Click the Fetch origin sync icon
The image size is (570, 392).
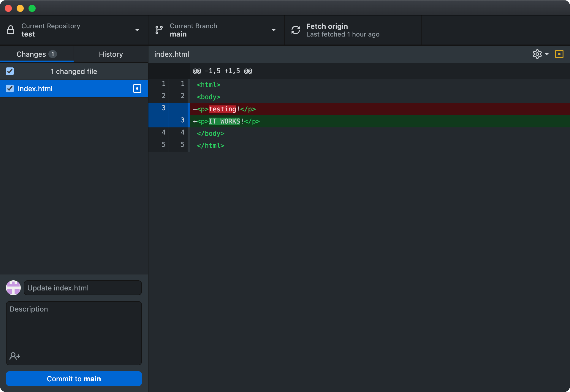(x=296, y=30)
